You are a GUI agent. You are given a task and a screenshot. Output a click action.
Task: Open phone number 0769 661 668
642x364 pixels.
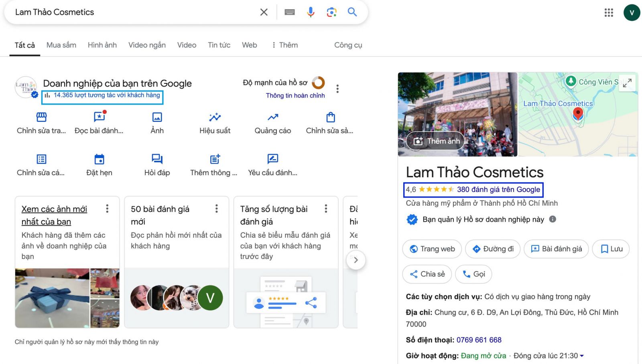click(x=479, y=340)
